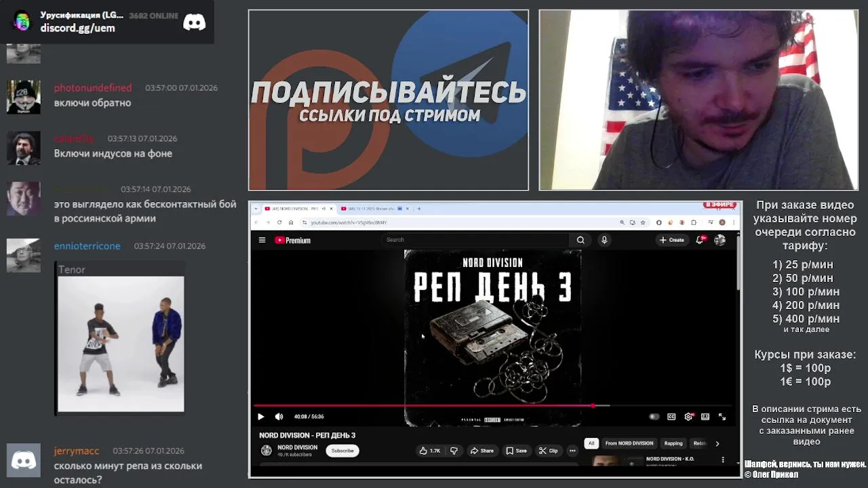This screenshot has width=868, height=488.
Task: Open the Create button in YouTube header
Action: point(672,240)
